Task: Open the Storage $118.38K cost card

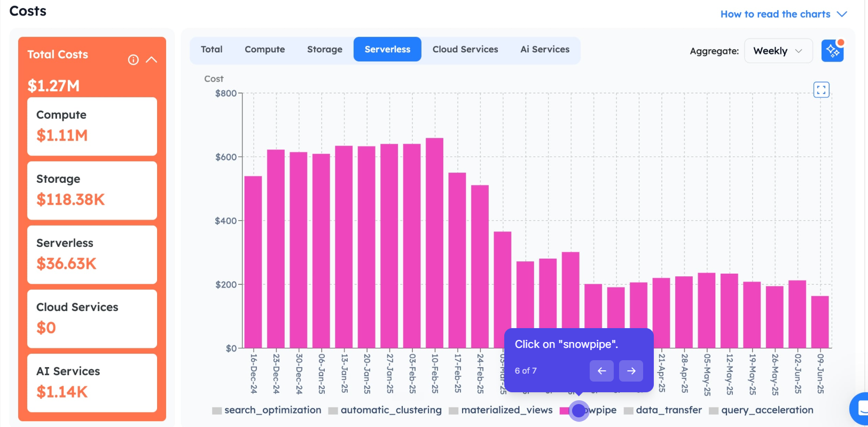Action: 92,190
